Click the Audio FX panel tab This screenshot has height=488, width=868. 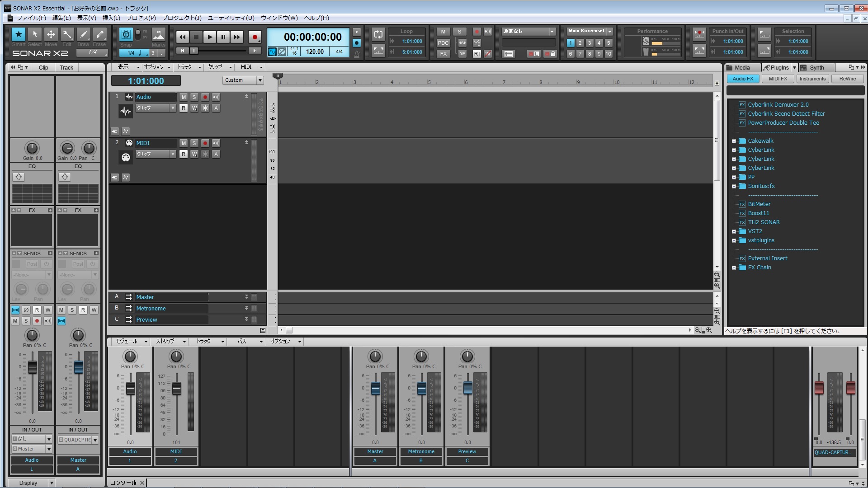click(743, 79)
